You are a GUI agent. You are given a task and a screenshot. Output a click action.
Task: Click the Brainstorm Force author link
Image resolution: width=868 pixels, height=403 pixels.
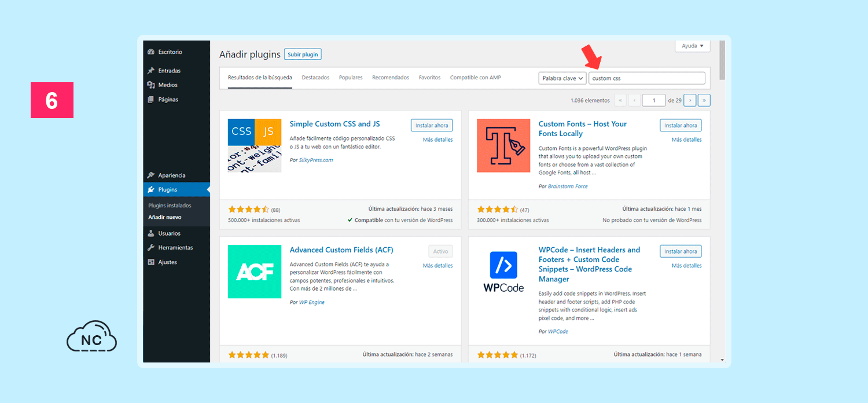point(568,186)
